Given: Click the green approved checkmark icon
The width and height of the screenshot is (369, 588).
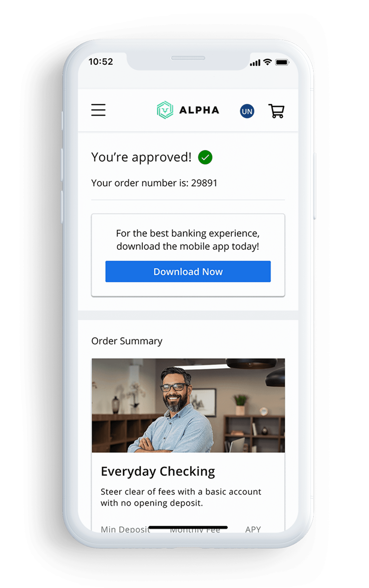Looking at the screenshot, I should (205, 157).
